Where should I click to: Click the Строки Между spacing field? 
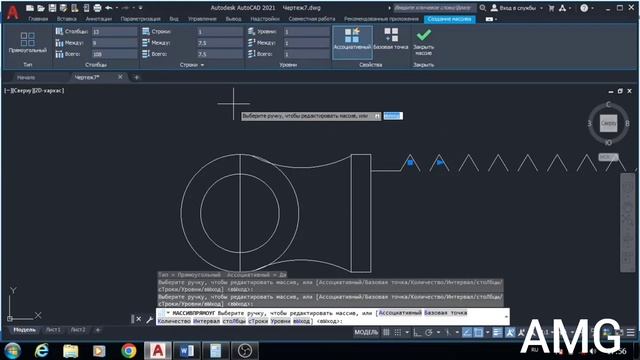[220, 42]
